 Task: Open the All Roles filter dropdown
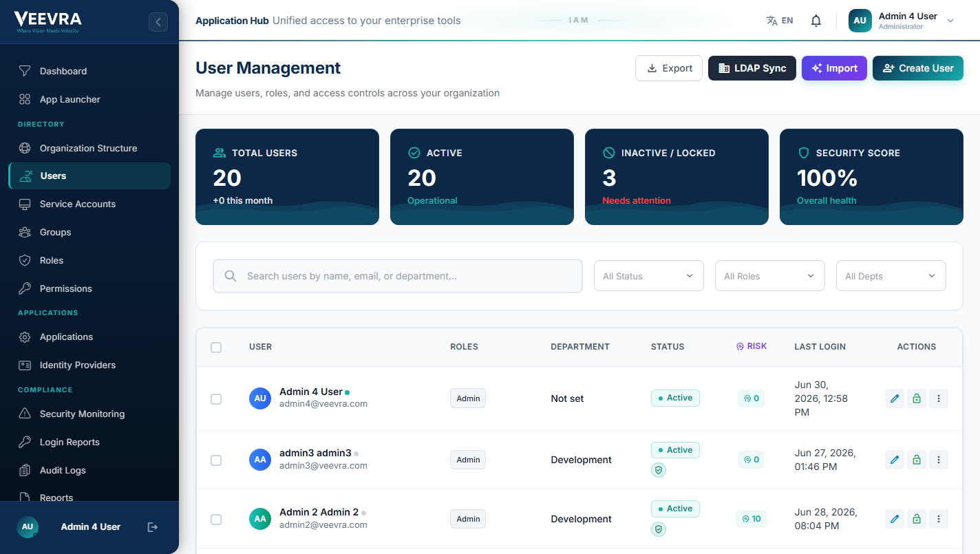pyautogui.click(x=770, y=276)
